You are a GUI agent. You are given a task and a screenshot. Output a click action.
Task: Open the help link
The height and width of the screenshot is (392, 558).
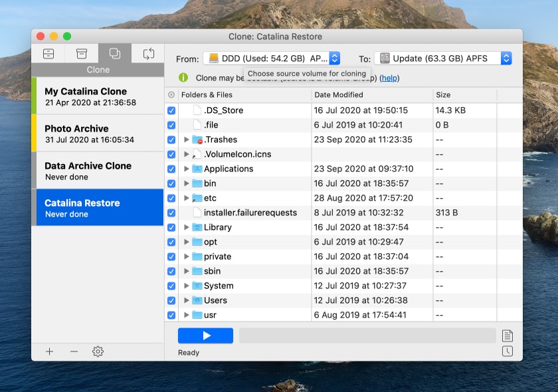pyautogui.click(x=389, y=78)
